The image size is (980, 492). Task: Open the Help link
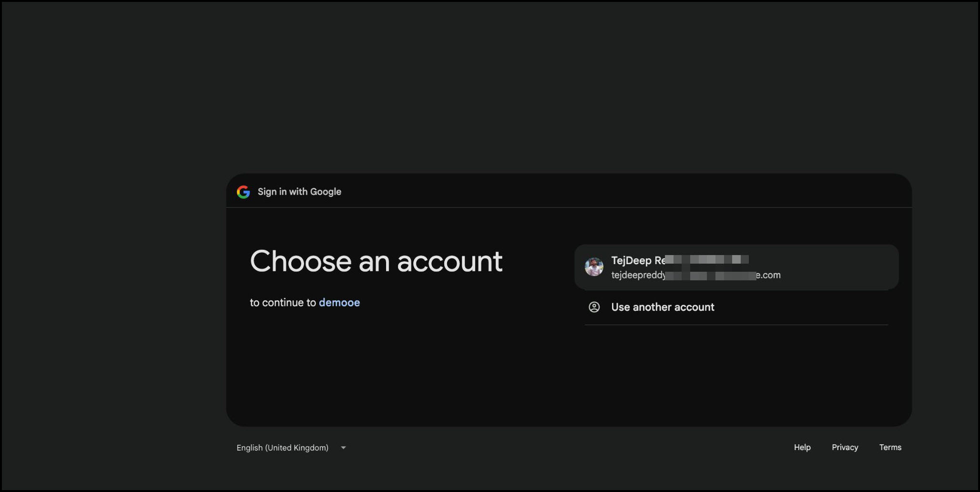tap(802, 447)
